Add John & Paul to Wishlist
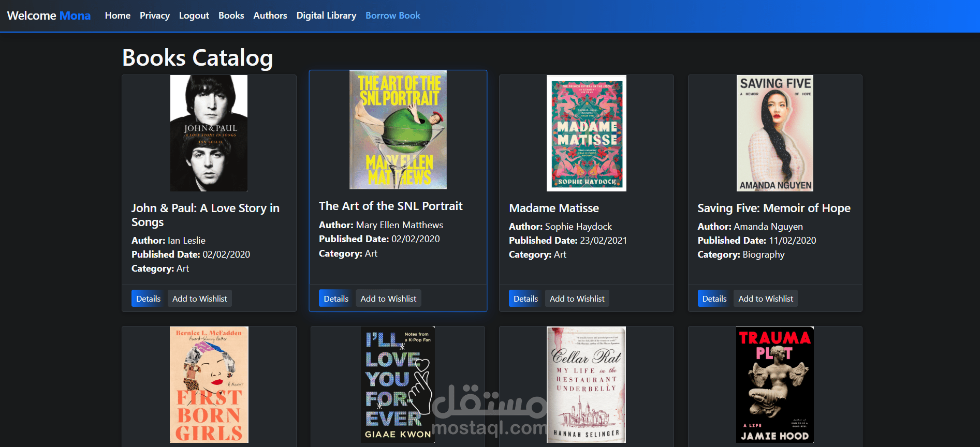Screen dimensions: 980x447 (x=199, y=299)
